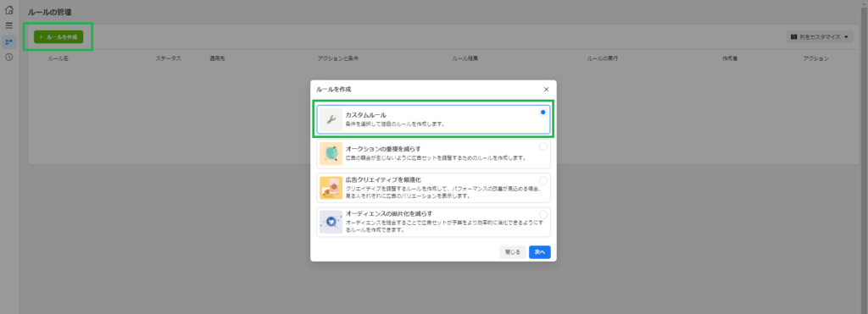The height and width of the screenshot is (314, 868).
Task: Click the オーディエンスの断片化を減らす illustration icon
Action: 331,223
